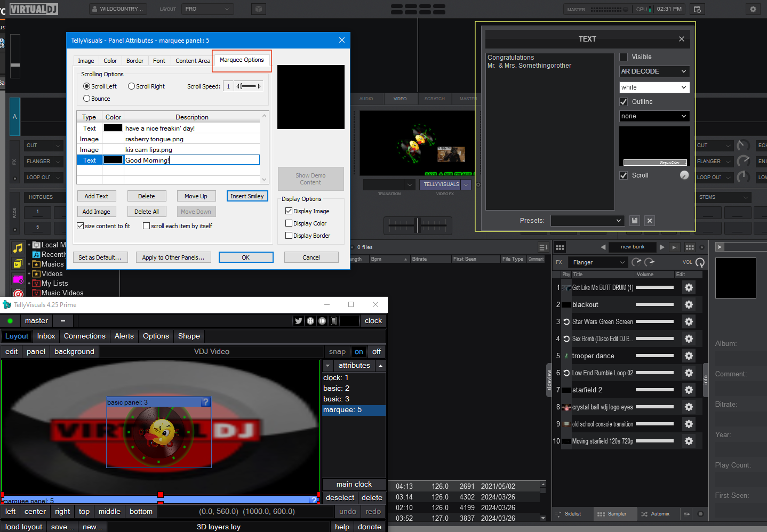
Task: Click the info play arrow button
Action: [x=720, y=247]
